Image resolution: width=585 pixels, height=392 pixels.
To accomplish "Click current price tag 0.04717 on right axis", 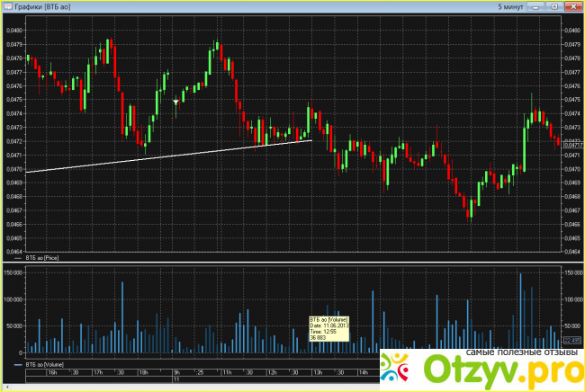I will click(573, 145).
